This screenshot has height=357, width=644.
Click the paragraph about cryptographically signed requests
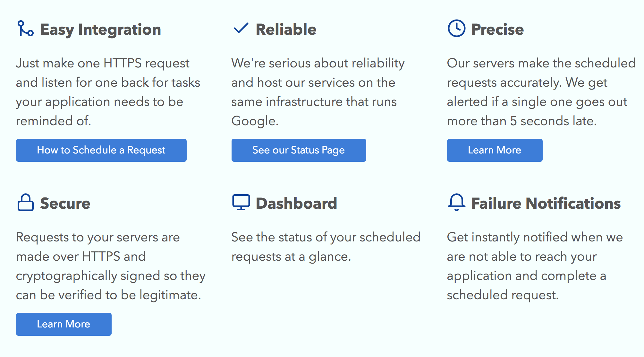pos(111,266)
